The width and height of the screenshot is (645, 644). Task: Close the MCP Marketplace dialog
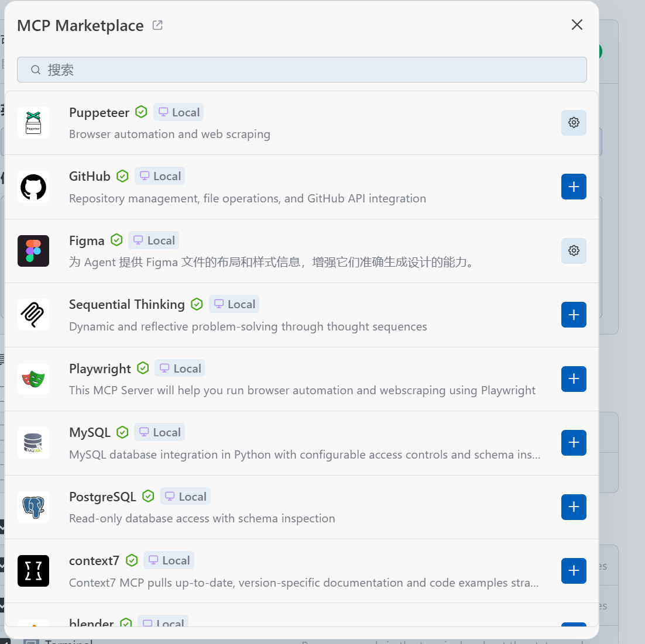click(x=577, y=25)
